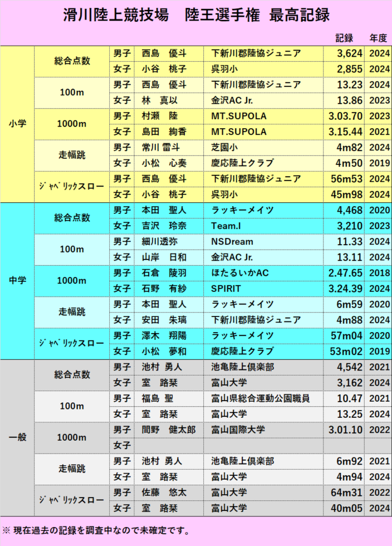Viewport: 392px width, 546px height.
Task: Click the 芝園小 affiliation cell
Action: pyautogui.click(x=224, y=148)
